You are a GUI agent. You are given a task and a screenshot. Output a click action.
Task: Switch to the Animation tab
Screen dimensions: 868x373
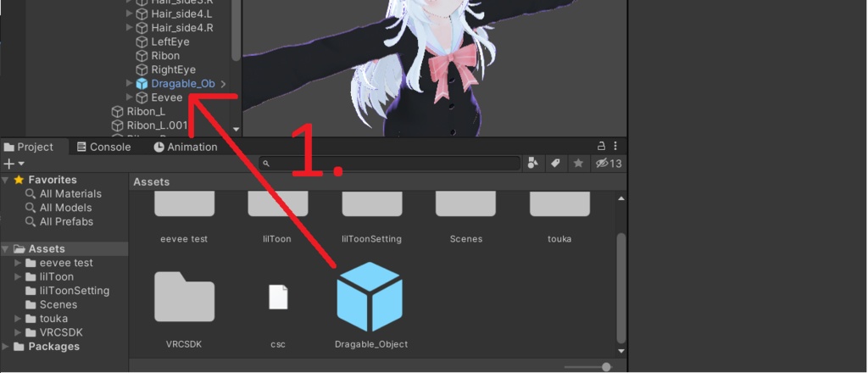click(186, 147)
